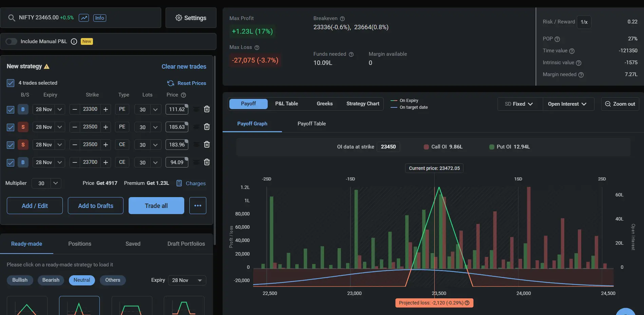The image size is (644, 315).
Task: Click the Reset Prices refresh icon
Action: pyautogui.click(x=171, y=83)
